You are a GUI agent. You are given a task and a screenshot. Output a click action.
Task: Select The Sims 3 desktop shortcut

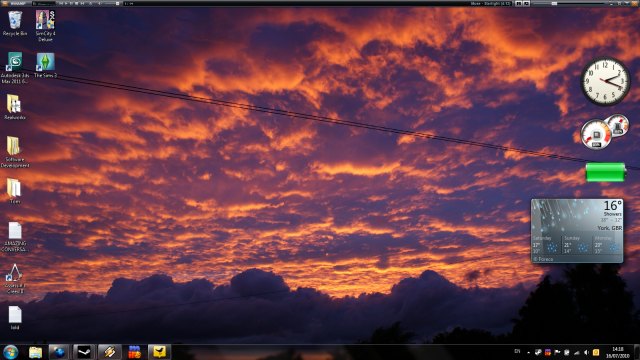coord(45,65)
